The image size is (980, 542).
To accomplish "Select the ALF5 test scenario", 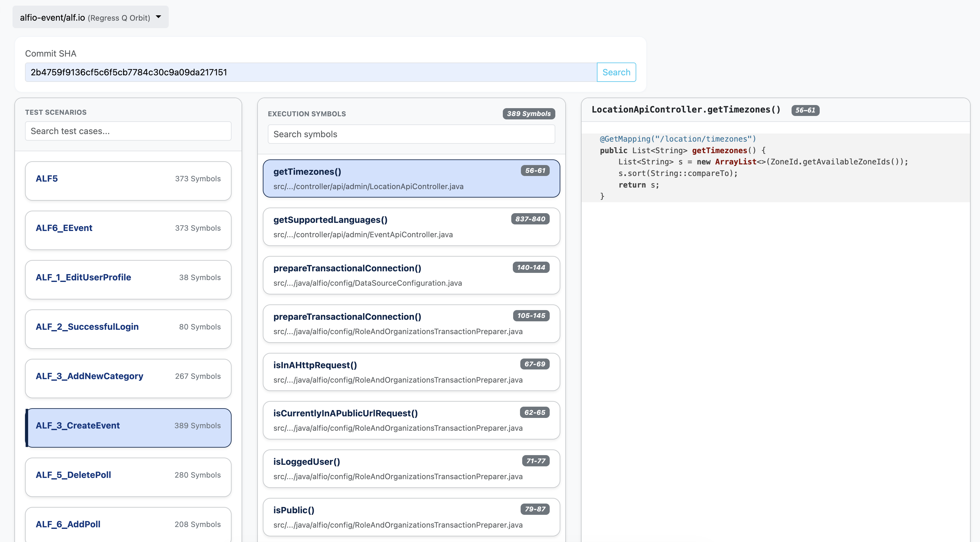I will click(128, 181).
